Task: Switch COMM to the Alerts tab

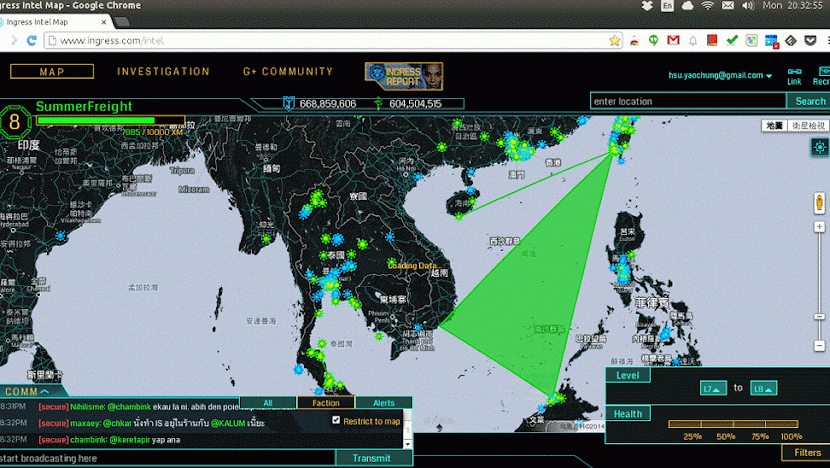Action: point(384,403)
